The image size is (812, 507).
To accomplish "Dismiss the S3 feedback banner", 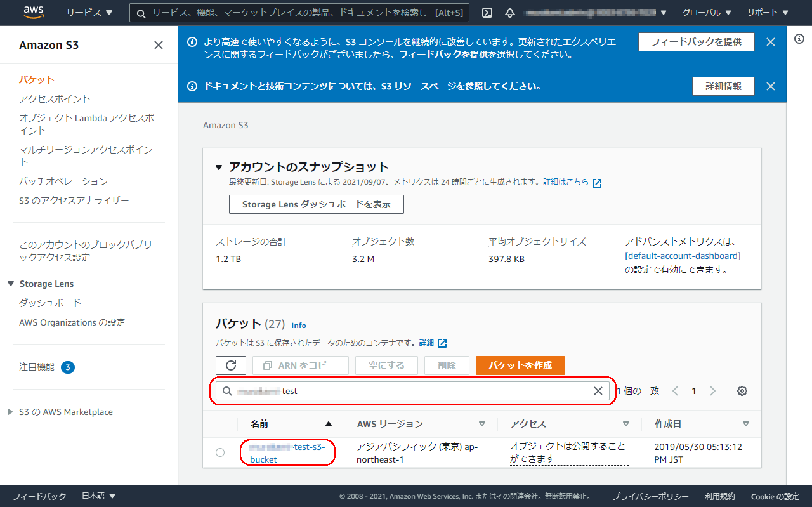I will [770, 42].
